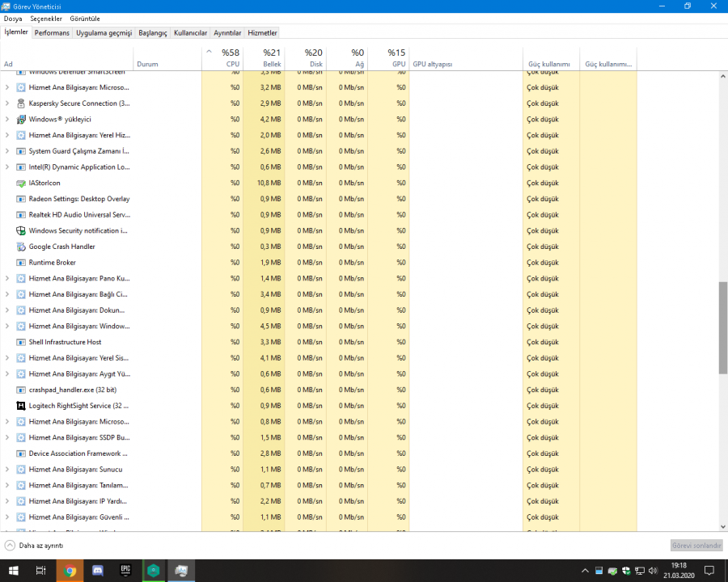Switch to the Ayrıntılar tab
Viewport: 728px width, 582px height.
pos(227,33)
